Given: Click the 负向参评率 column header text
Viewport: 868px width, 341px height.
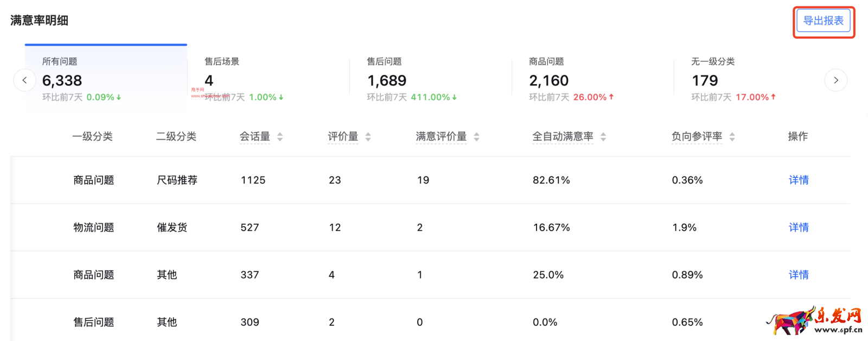Looking at the screenshot, I should coord(697,137).
